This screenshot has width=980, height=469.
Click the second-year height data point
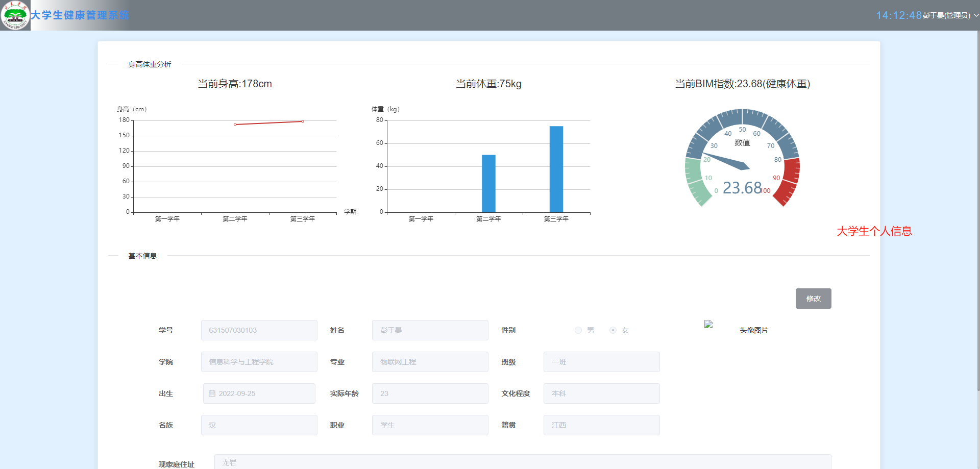pyautogui.click(x=235, y=125)
